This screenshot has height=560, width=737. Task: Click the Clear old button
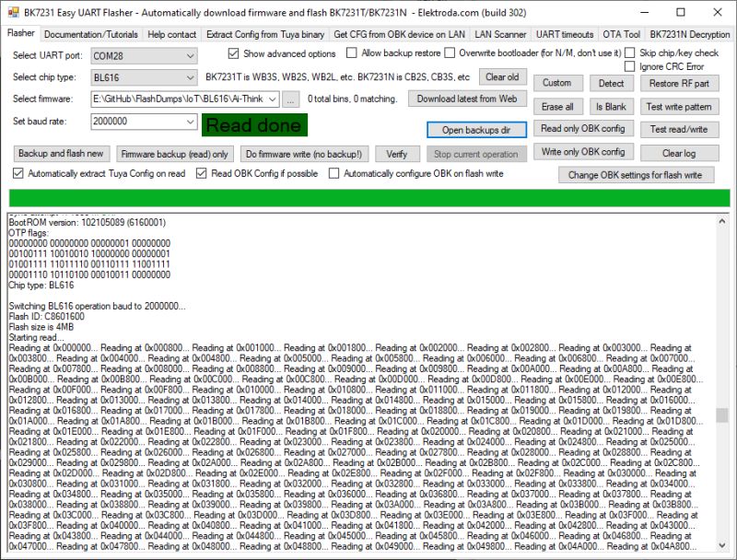point(502,77)
